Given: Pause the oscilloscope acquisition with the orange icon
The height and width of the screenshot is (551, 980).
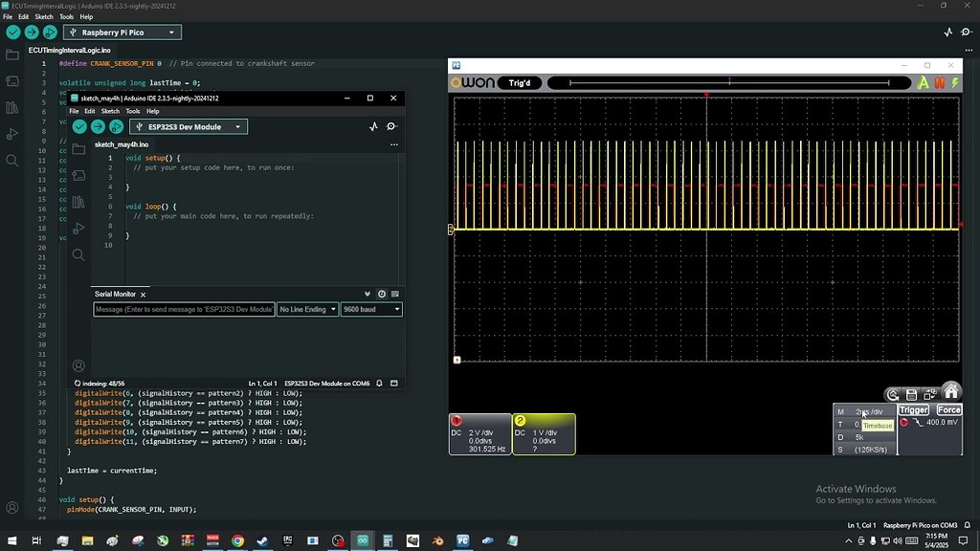Looking at the screenshot, I should coord(940,82).
